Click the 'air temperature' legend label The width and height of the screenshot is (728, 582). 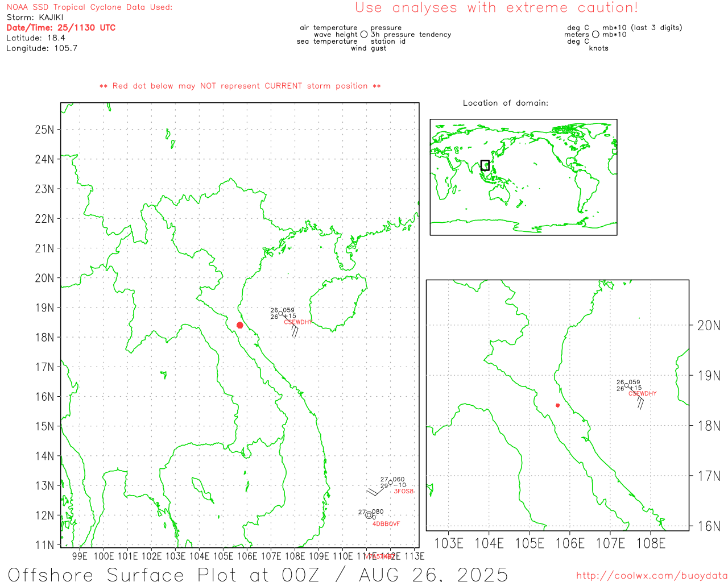[x=329, y=28]
